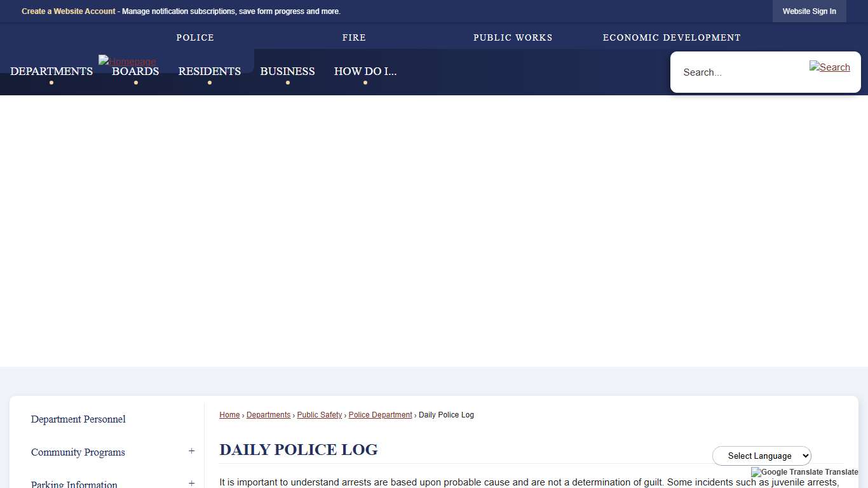Image resolution: width=868 pixels, height=488 pixels.
Task: Open the BOARDS navigation tab
Action: tap(135, 71)
